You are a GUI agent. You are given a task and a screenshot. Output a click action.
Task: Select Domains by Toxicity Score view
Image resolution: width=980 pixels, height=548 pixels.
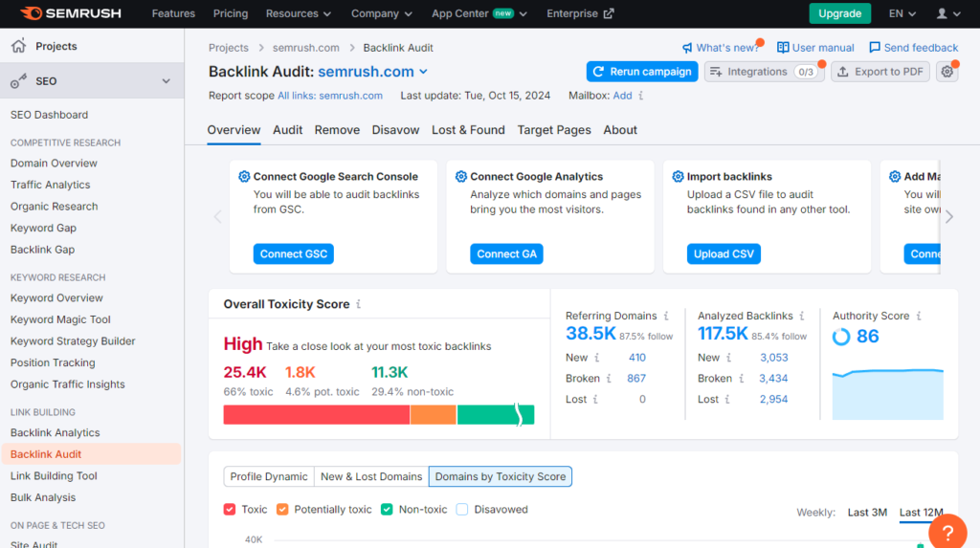[x=500, y=476]
